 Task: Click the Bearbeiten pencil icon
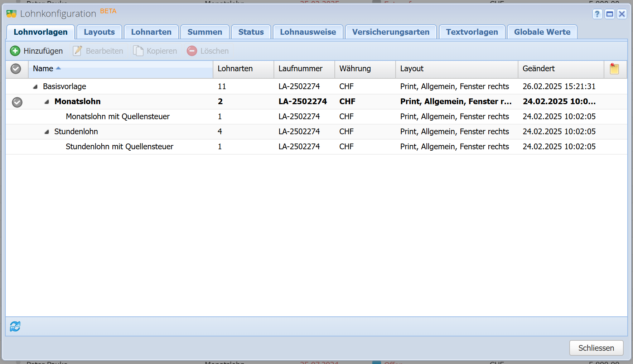coord(77,51)
